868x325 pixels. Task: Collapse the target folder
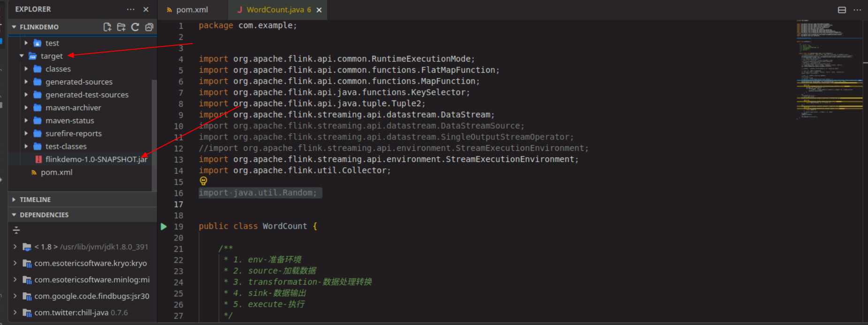(x=22, y=56)
